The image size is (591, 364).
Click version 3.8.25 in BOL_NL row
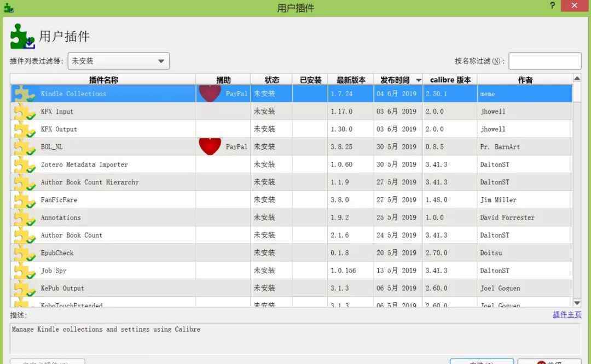(341, 147)
